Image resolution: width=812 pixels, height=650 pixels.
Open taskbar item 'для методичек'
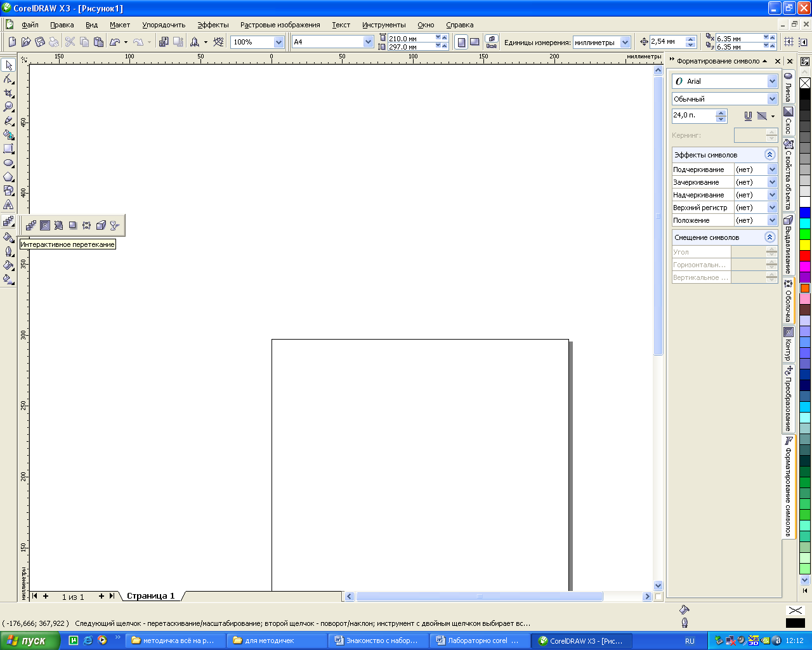[277, 640]
